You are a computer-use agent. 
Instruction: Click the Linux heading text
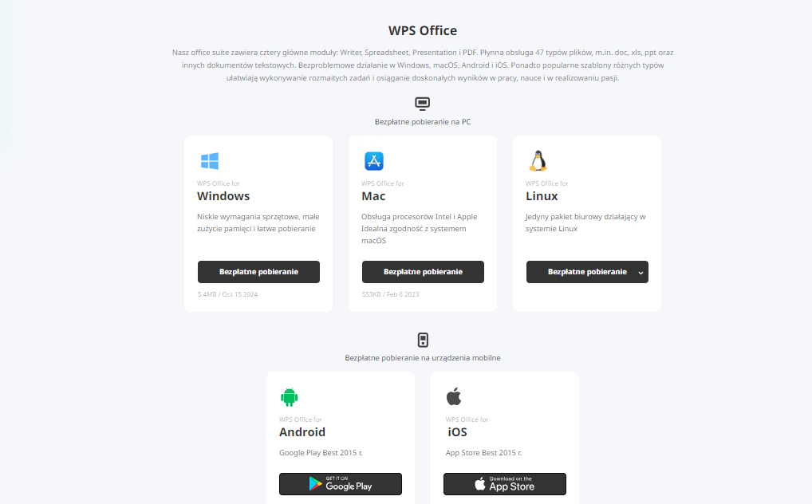click(542, 196)
